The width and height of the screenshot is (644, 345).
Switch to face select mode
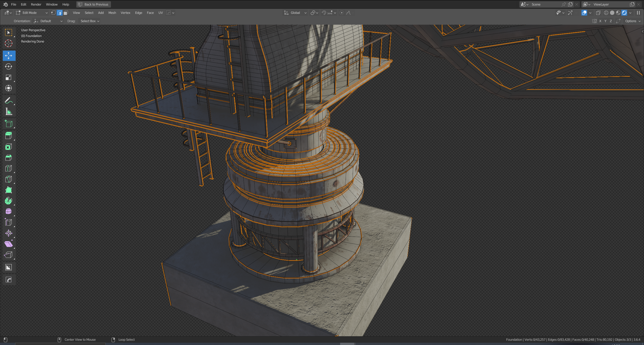pyautogui.click(x=66, y=13)
